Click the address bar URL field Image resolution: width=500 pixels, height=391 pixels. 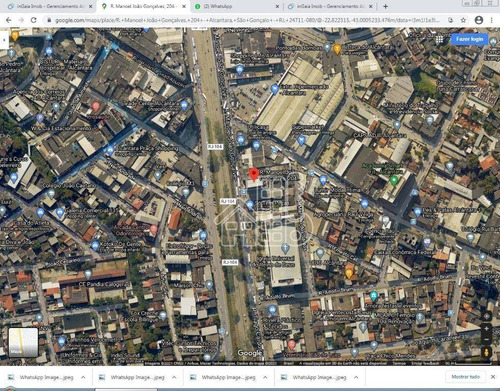247,20
